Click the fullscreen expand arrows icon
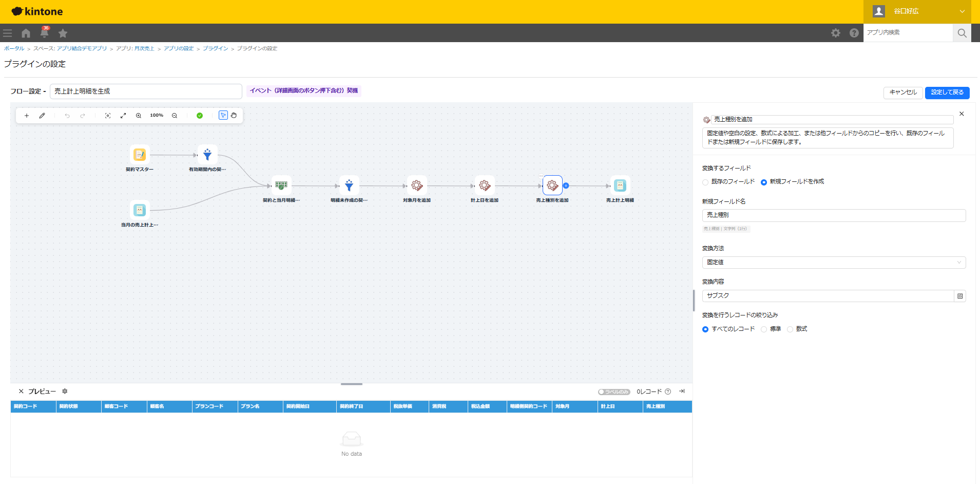 (x=123, y=116)
